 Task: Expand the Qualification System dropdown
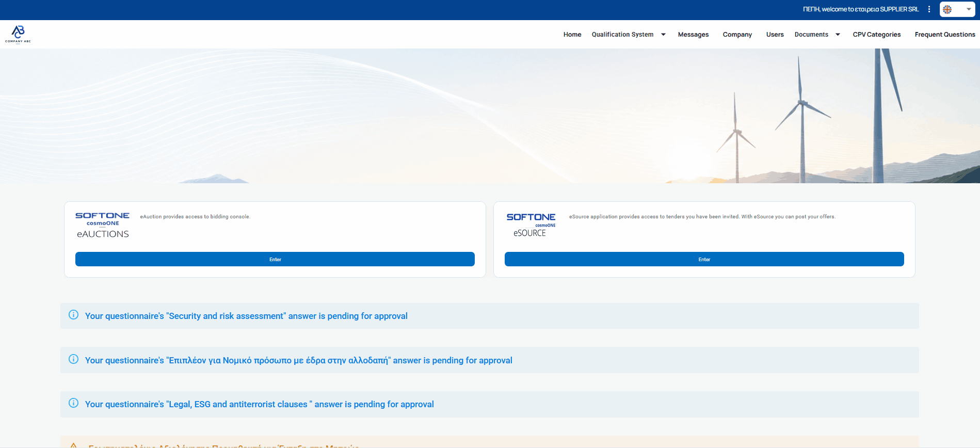pyautogui.click(x=629, y=35)
